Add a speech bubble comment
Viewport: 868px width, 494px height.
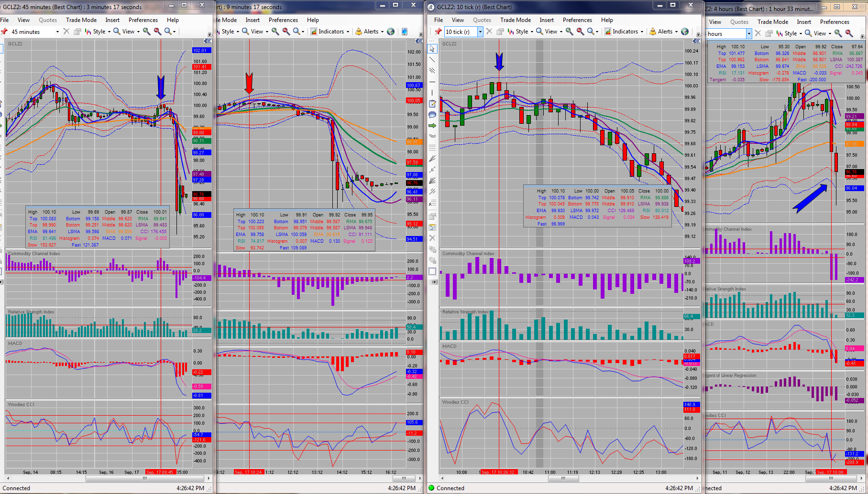tap(432, 115)
